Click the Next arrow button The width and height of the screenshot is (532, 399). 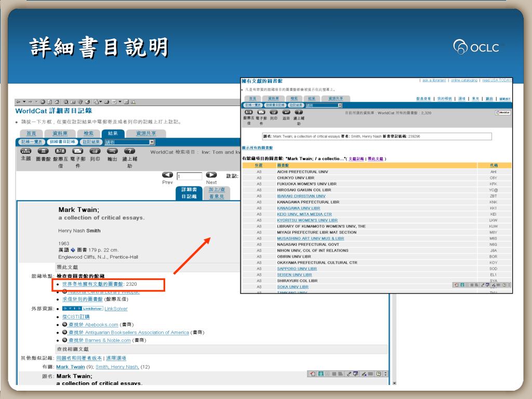211,175
